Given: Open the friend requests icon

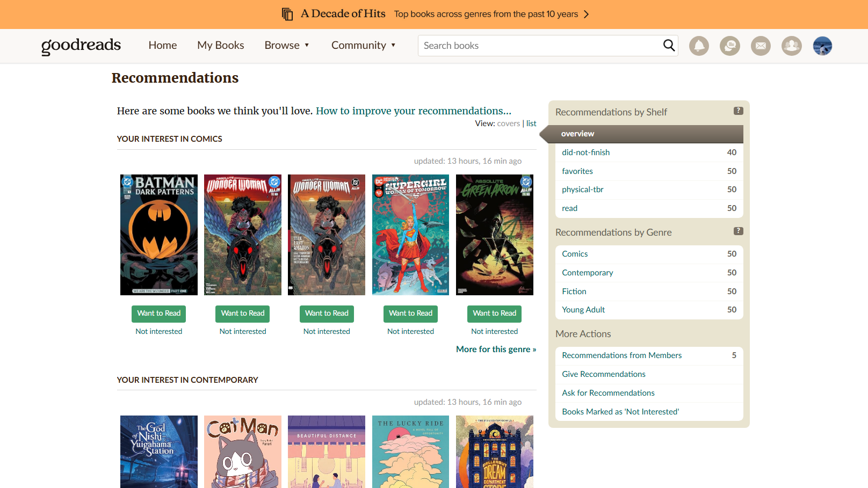Looking at the screenshot, I should pos(792,46).
